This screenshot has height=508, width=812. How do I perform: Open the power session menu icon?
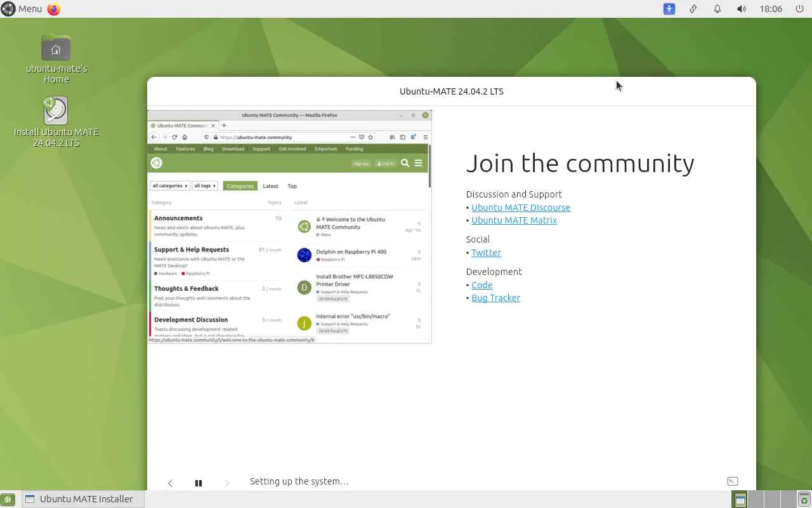(x=799, y=9)
